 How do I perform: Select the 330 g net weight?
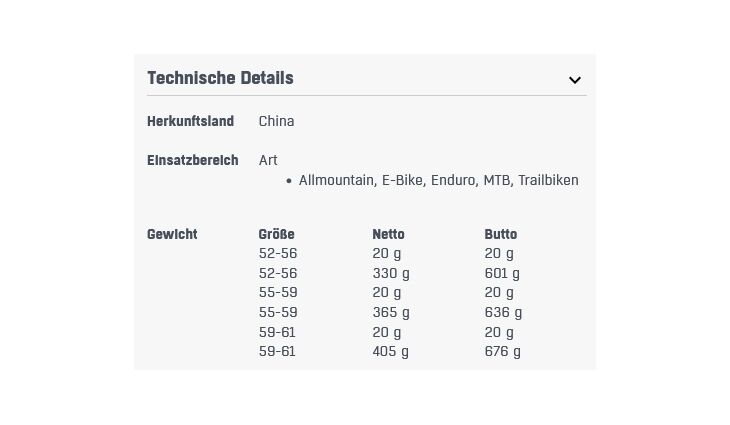tap(391, 273)
